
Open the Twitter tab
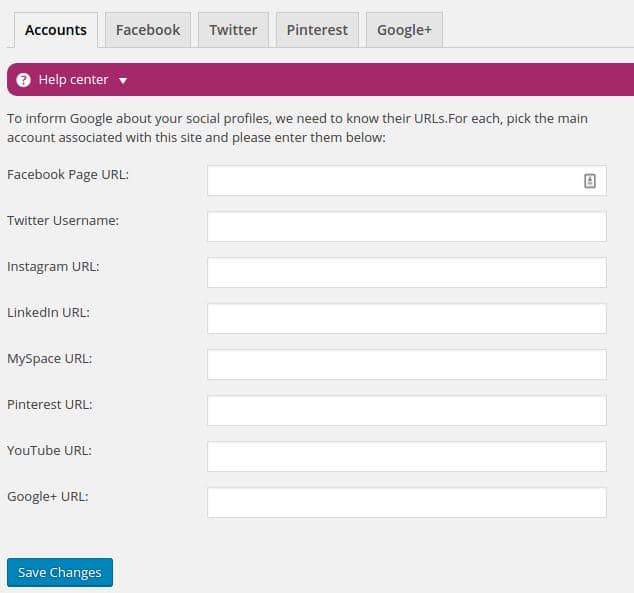point(233,30)
